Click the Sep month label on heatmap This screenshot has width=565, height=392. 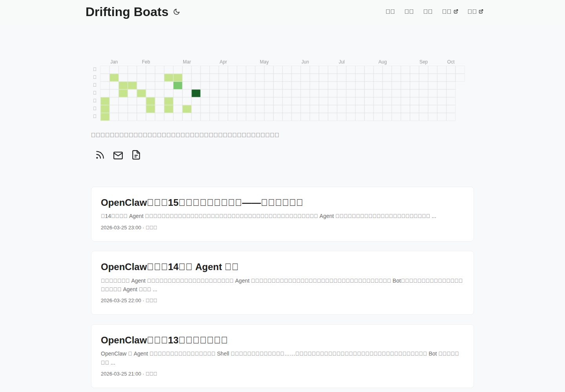(423, 62)
